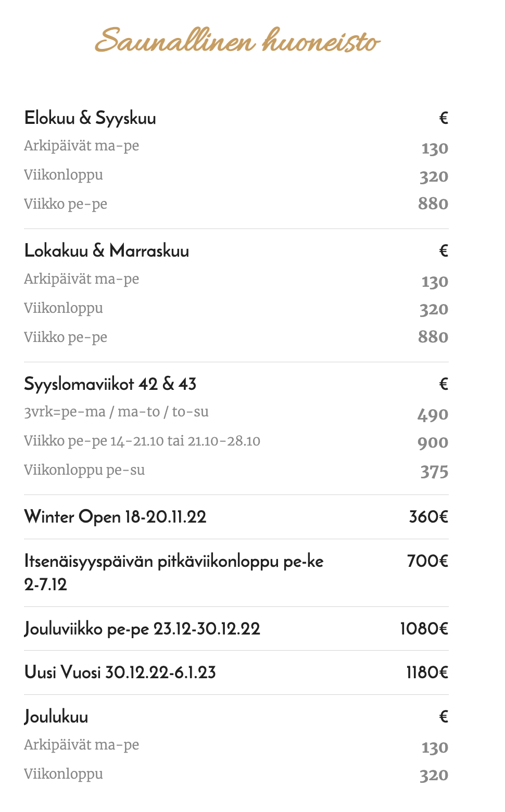Click the "3vrk=pe-ma / ma-to / to-su" line

pos(116,412)
